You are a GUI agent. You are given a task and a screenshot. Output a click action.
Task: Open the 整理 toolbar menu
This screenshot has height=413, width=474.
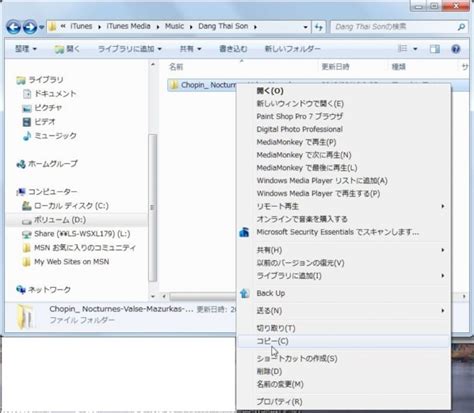26,49
